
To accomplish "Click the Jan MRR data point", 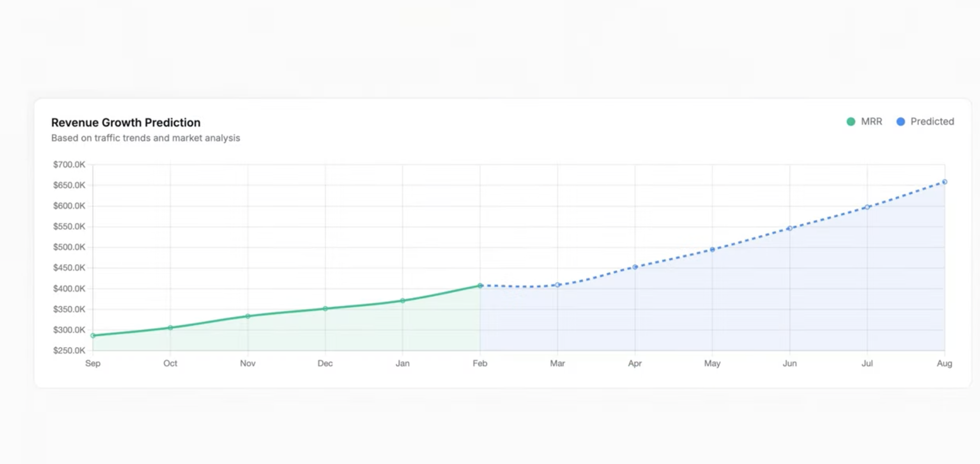I will (x=403, y=301).
